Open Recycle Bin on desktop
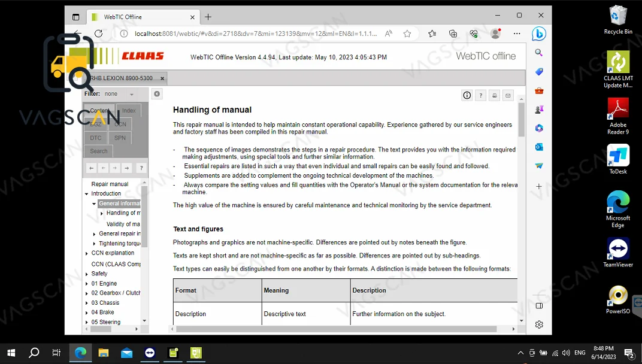 (x=618, y=20)
